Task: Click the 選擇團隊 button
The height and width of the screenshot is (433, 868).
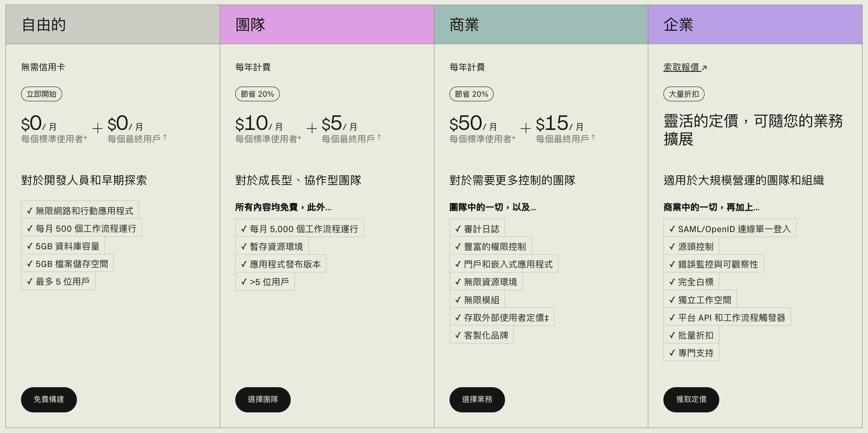Action: pos(263,399)
